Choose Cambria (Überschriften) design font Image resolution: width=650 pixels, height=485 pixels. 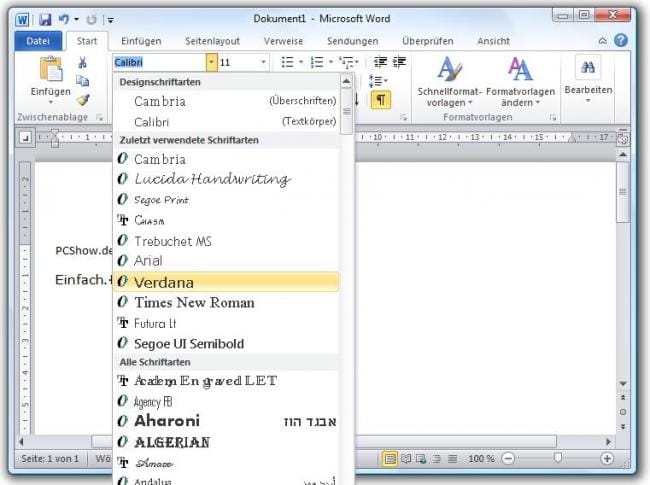pyautogui.click(x=227, y=101)
